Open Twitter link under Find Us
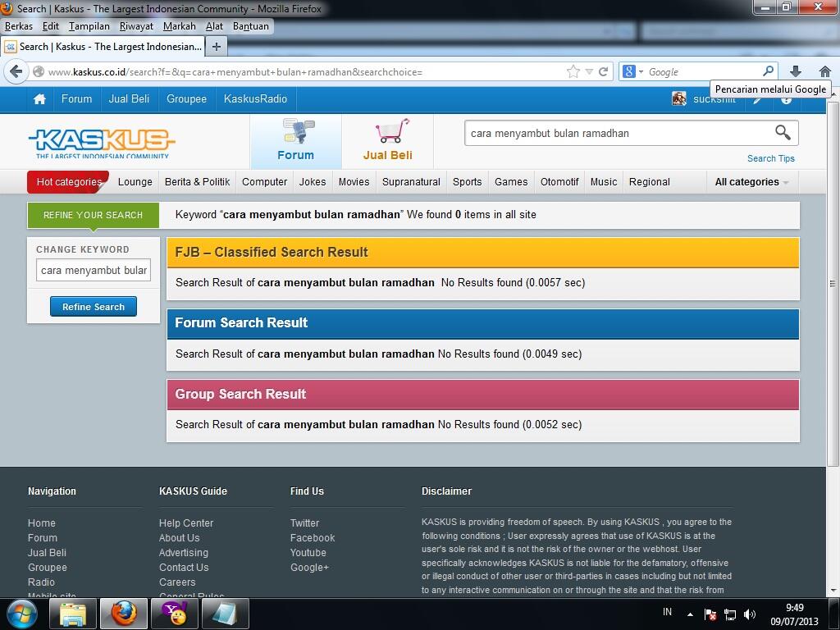 (x=305, y=523)
